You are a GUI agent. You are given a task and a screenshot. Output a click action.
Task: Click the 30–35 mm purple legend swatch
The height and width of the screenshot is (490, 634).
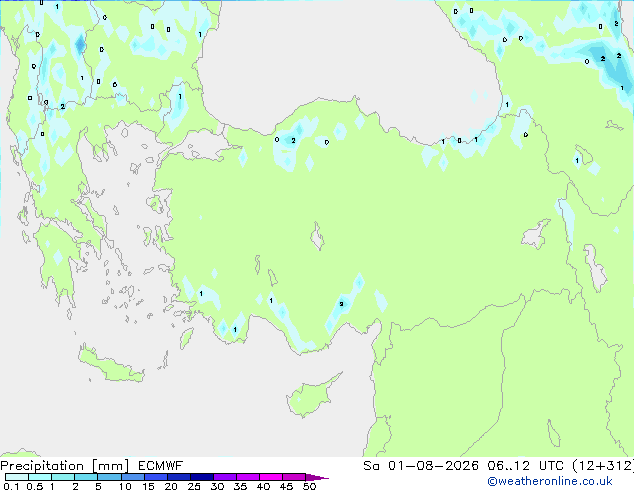click(224, 477)
